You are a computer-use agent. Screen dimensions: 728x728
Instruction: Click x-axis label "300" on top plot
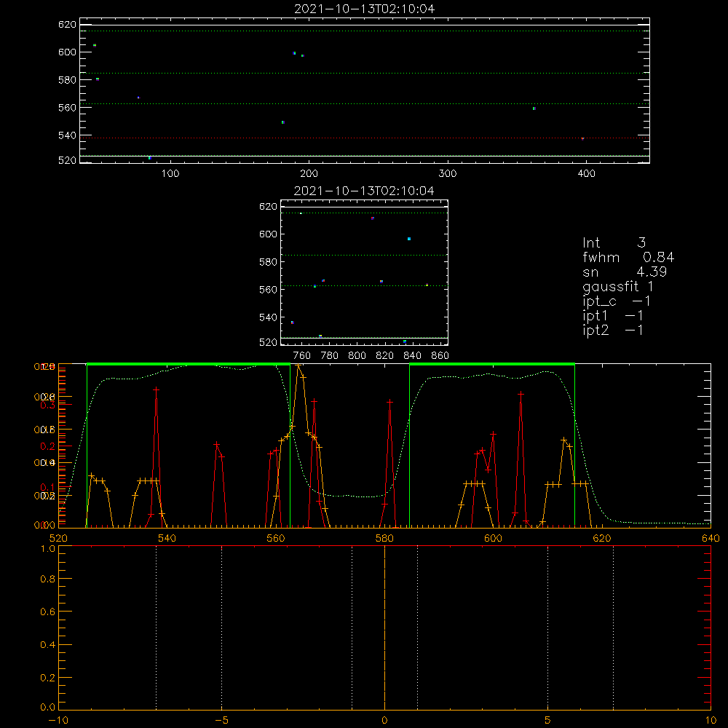point(448,174)
